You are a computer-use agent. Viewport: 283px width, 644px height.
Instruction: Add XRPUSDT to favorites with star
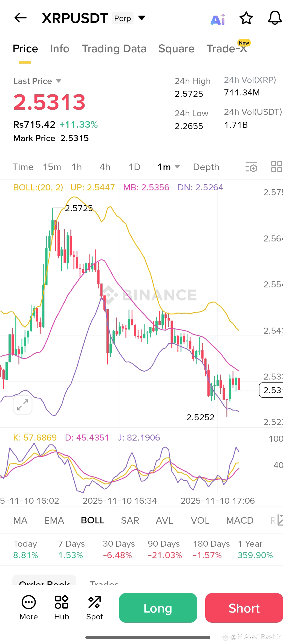pyautogui.click(x=246, y=18)
